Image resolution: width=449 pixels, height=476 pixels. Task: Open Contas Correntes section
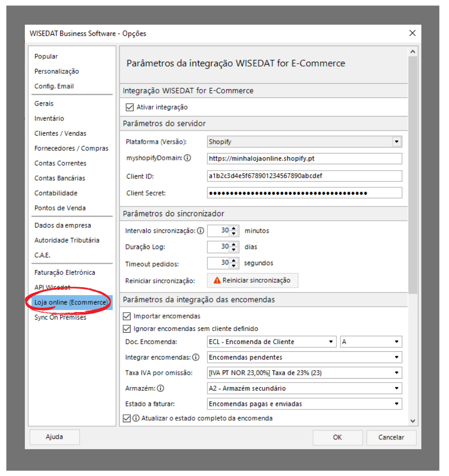pyautogui.click(x=61, y=163)
